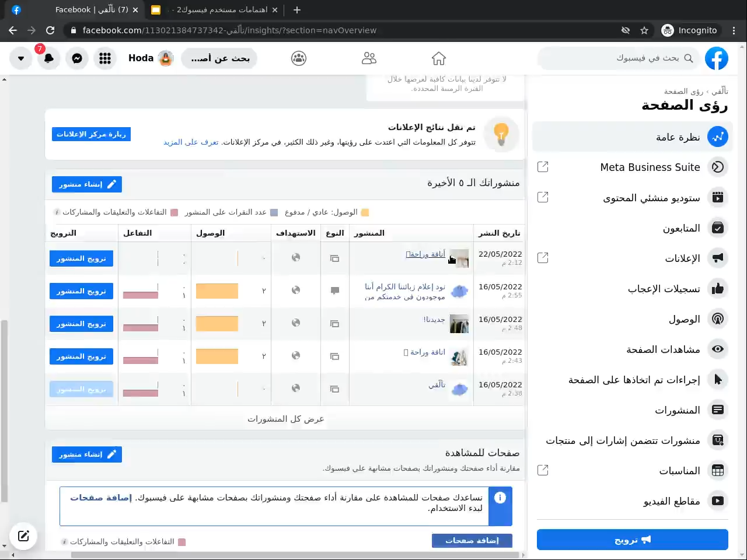Viewport: 747px width, 560px height.
Task: Go to Home feed via house icon
Action: (x=439, y=58)
